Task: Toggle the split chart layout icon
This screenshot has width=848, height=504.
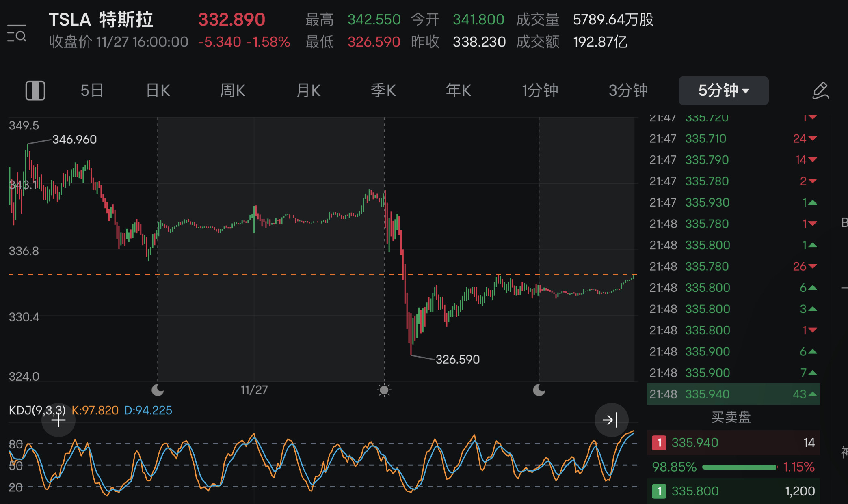Action: coord(35,90)
